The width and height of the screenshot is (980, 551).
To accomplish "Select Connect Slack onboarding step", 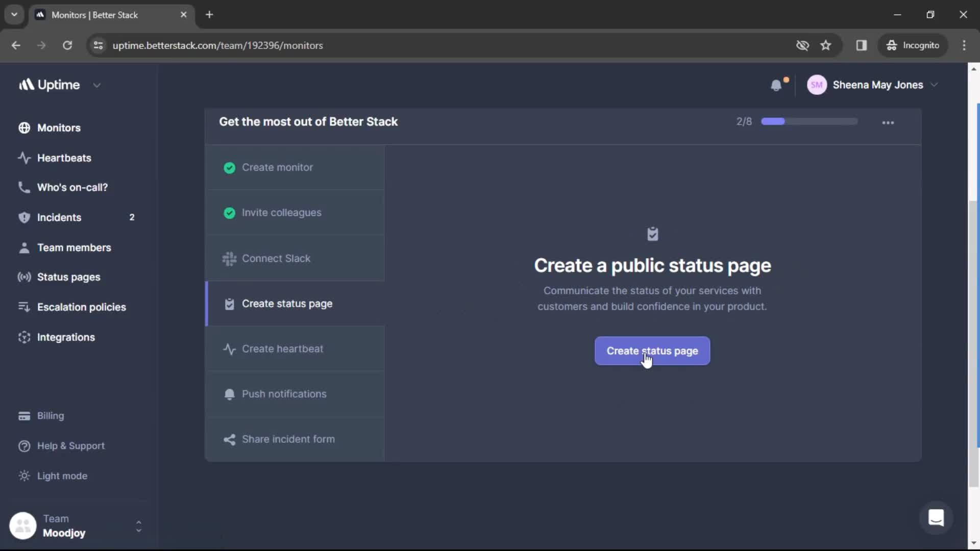I will click(x=295, y=259).
